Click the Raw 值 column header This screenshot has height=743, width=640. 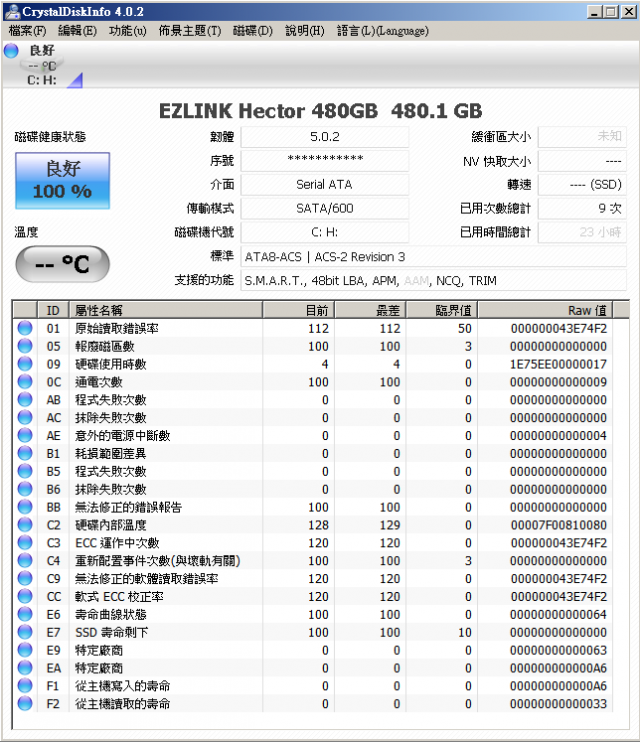coord(545,310)
